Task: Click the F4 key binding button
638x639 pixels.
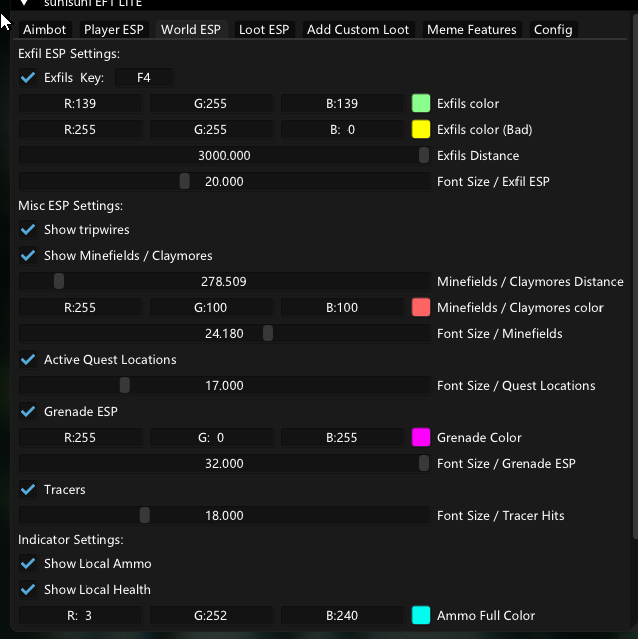Action: [144, 77]
